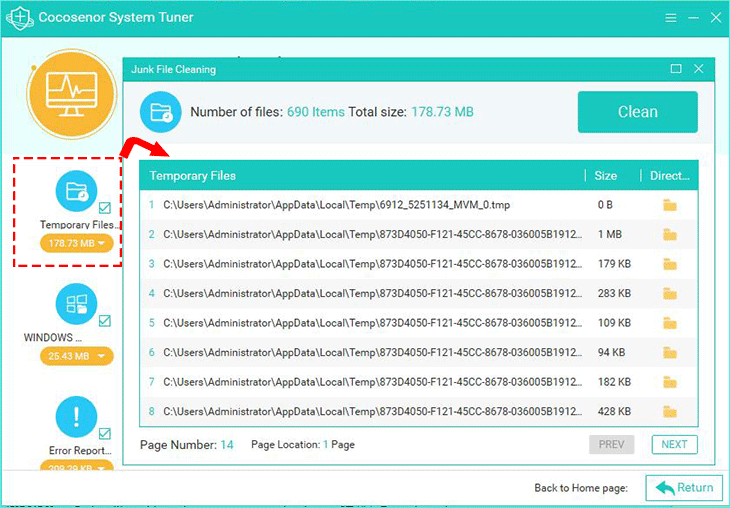Expand the 178.73 MB dropdown

tap(77, 243)
